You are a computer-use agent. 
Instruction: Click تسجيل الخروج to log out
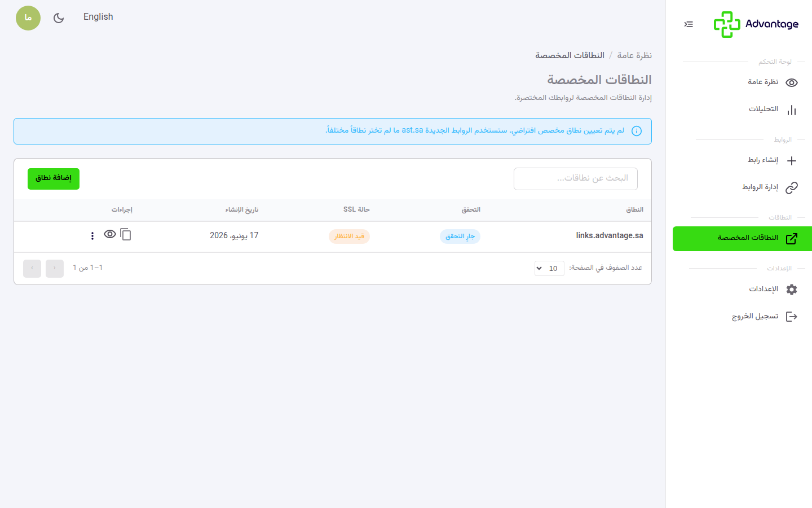click(x=742, y=316)
